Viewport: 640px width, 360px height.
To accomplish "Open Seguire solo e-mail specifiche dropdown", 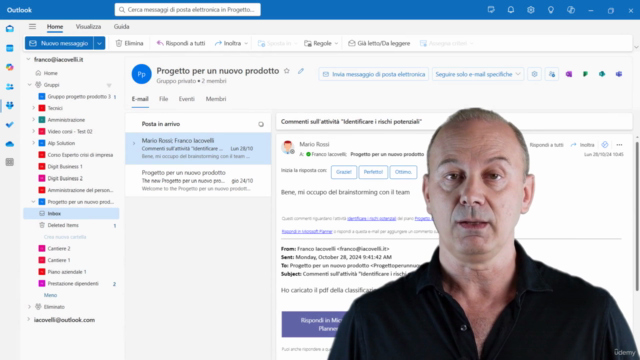I will pos(478,74).
